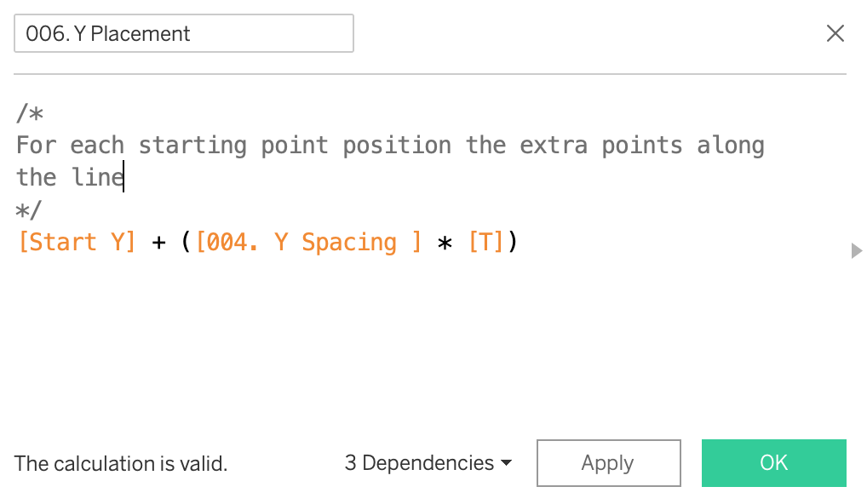Click the closing */ comment marker
867x504 pixels.
[x=30, y=210]
